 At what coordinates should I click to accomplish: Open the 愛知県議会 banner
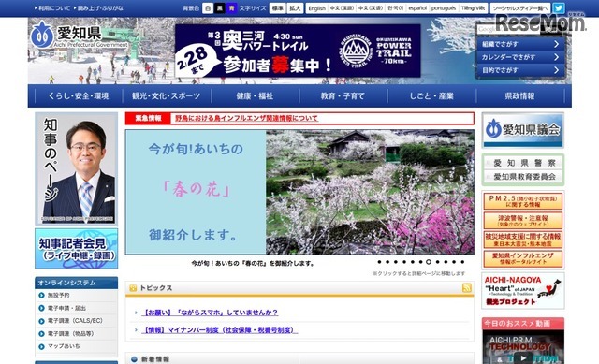[523, 130]
